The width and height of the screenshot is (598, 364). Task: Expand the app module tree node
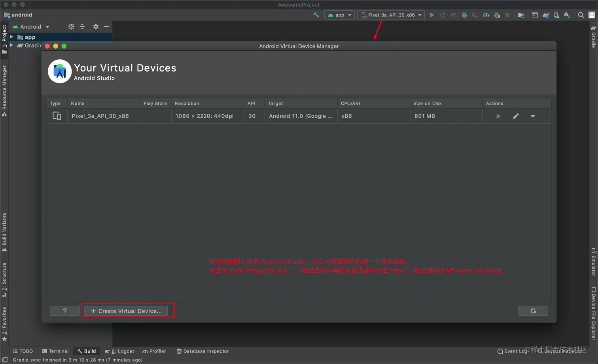11,37
